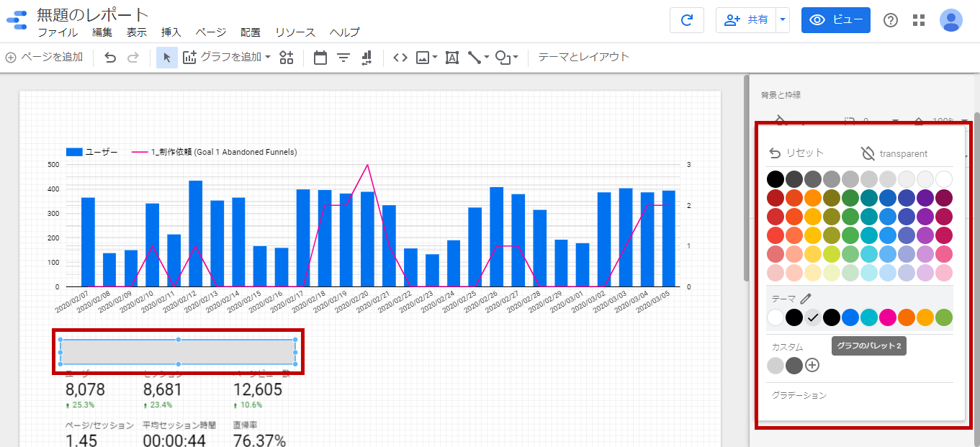Select the text box tool

click(452, 58)
